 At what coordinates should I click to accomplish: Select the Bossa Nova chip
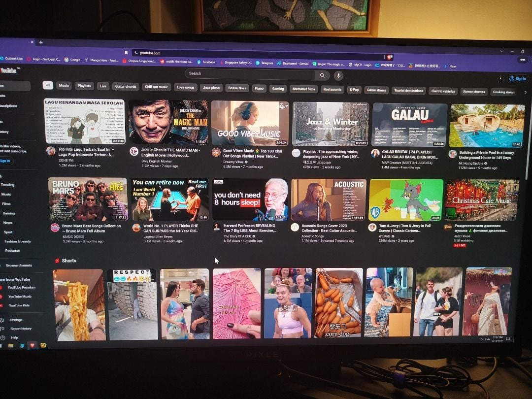pos(237,88)
